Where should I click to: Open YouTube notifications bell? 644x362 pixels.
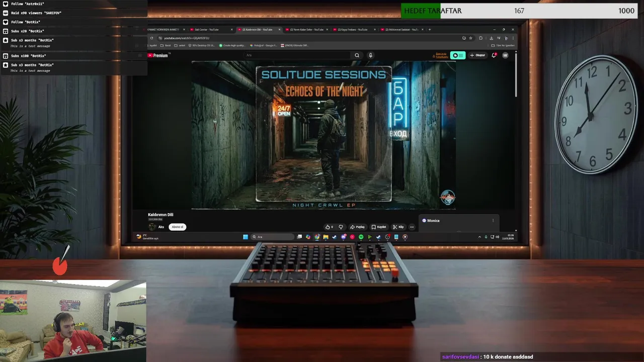pos(494,55)
